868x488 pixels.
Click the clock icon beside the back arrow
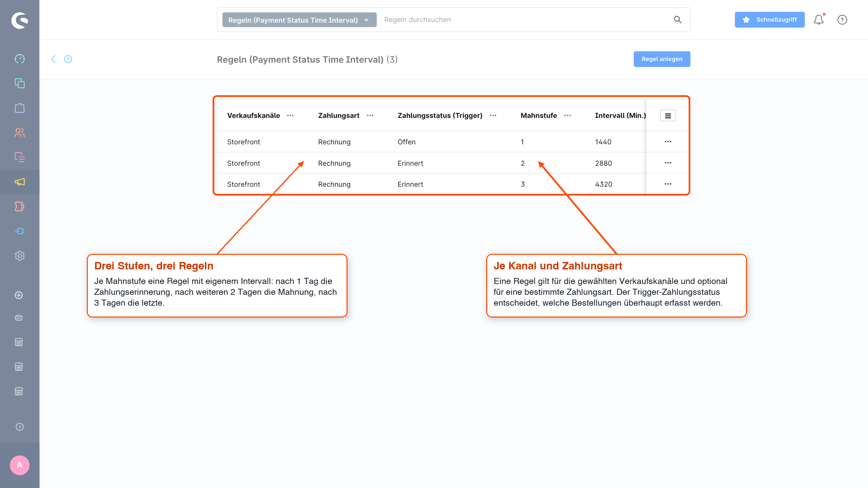click(68, 59)
